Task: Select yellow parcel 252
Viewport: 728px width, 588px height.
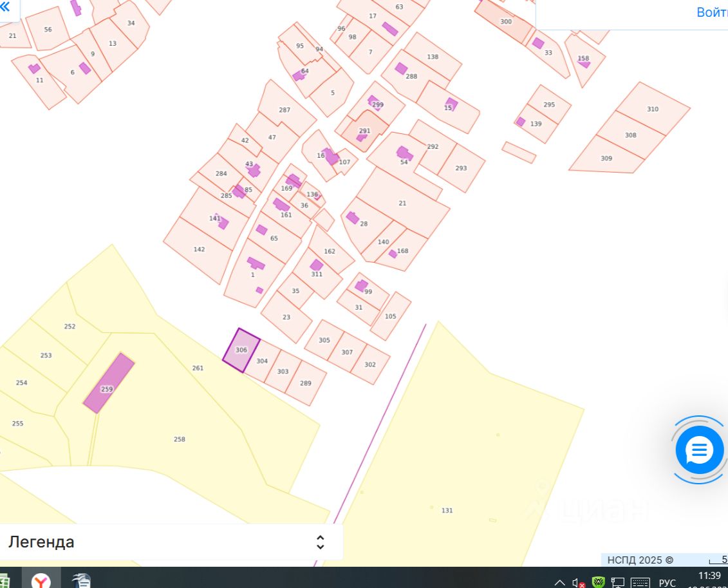Action: tap(70, 327)
